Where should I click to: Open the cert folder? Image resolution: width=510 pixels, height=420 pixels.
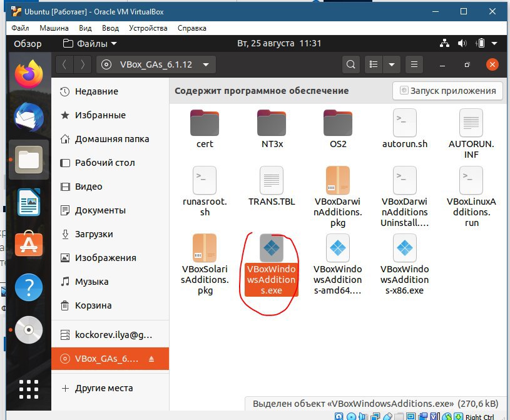205,129
